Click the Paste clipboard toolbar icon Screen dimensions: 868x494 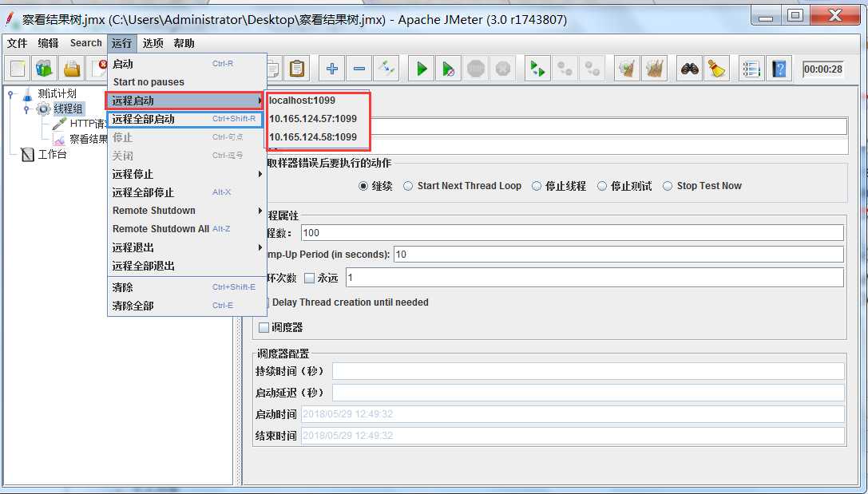[297, 69]
